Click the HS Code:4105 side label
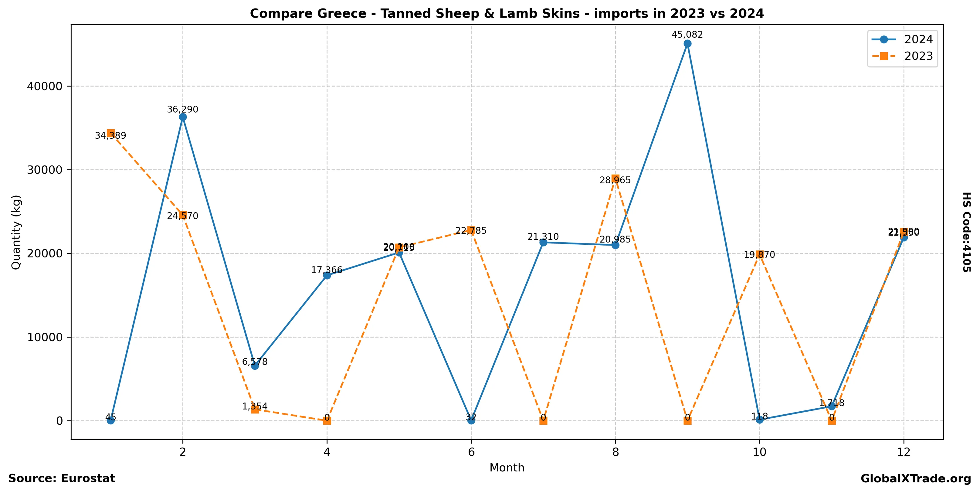The image size is (980, 493). click(x=966, y=232)
